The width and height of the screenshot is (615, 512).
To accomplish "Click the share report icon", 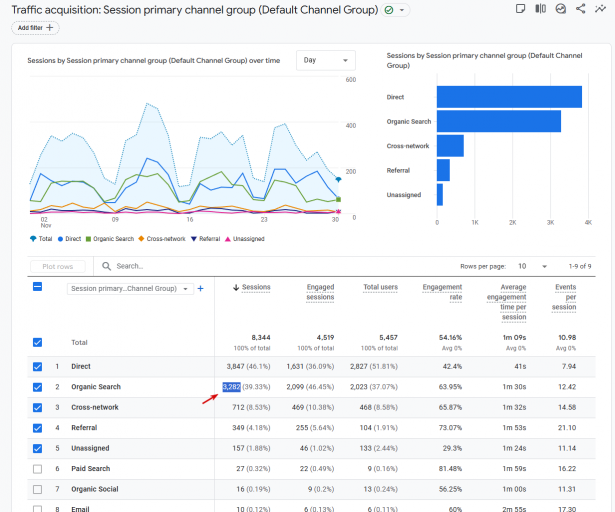I will (x=581, y=9).
